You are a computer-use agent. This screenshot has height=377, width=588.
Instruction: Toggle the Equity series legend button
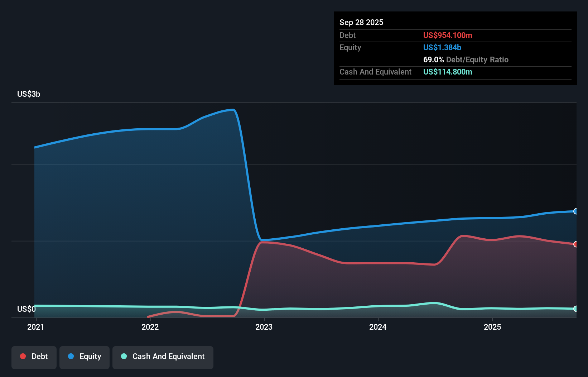(85, 357)
